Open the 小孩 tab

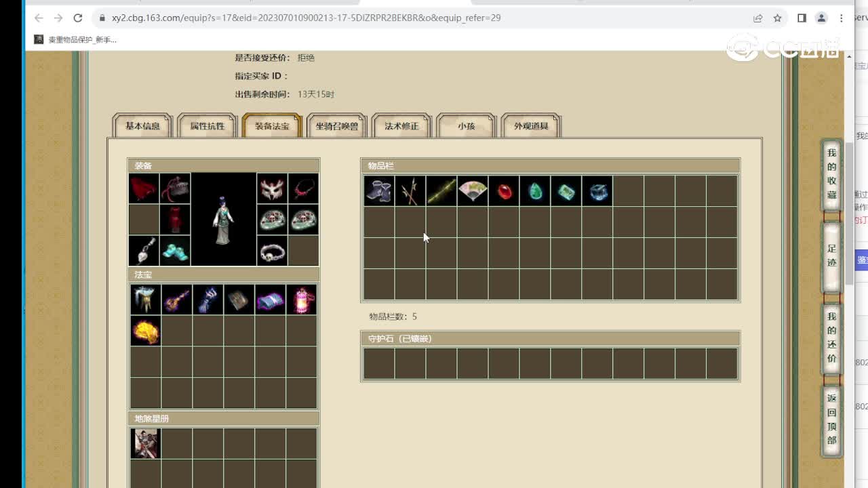(466, 126)
